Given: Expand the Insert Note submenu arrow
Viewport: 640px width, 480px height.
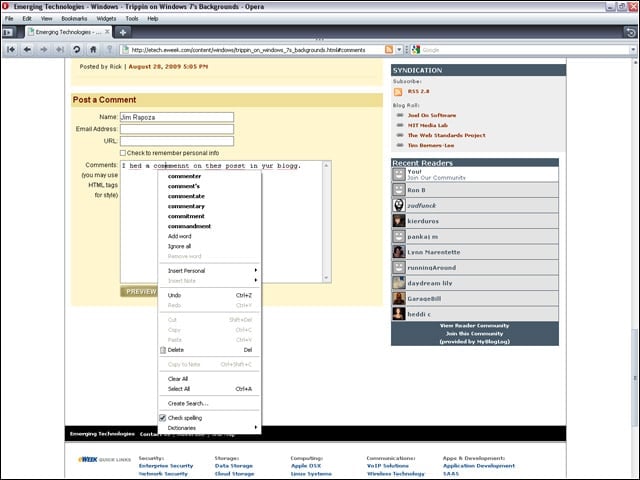Looking at the screenshot, I should 256,280.
